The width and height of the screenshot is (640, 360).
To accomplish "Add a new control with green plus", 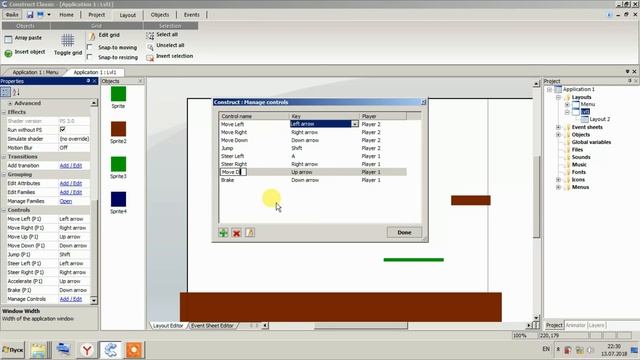I will point(223,233).
